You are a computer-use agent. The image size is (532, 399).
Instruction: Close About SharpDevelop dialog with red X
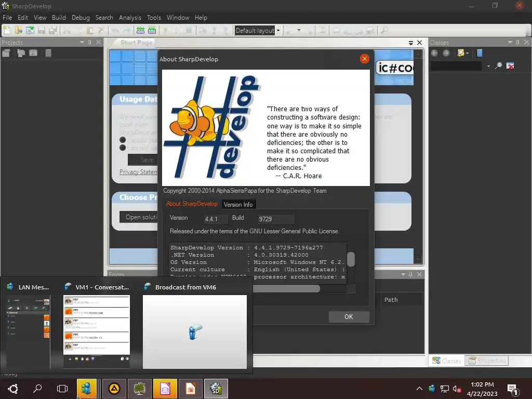coord(364,59)
